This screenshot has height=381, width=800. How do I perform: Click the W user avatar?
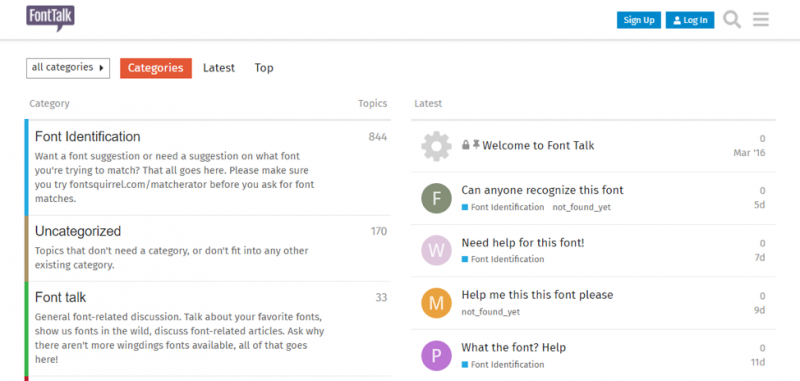click(436, 250)
